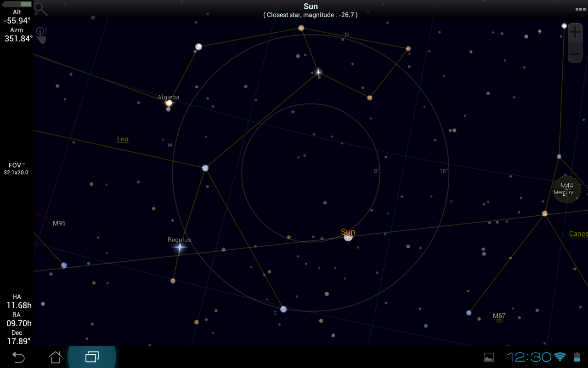588x368 pixels.
Task: Tap the Android home button
Action: coord(55,357)
